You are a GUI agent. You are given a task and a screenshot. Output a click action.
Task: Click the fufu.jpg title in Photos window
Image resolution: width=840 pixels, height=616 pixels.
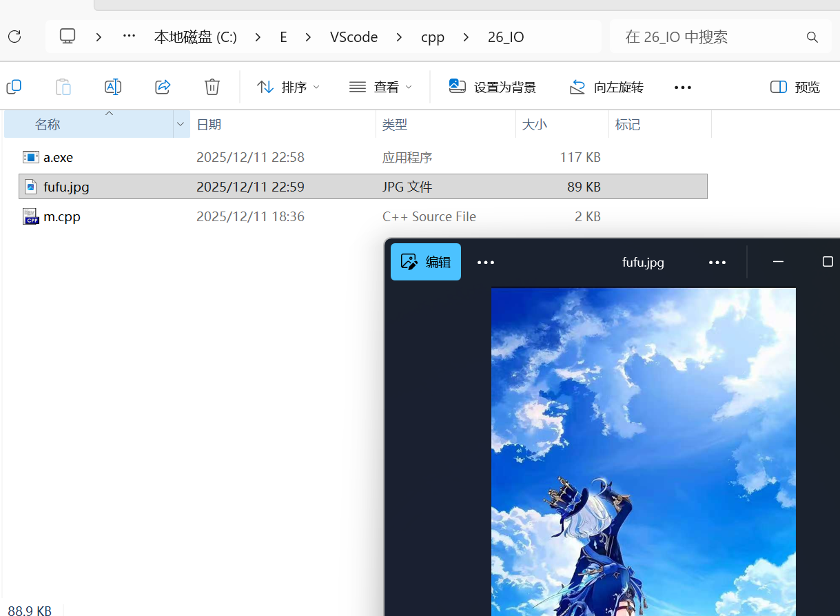(643, 262)
